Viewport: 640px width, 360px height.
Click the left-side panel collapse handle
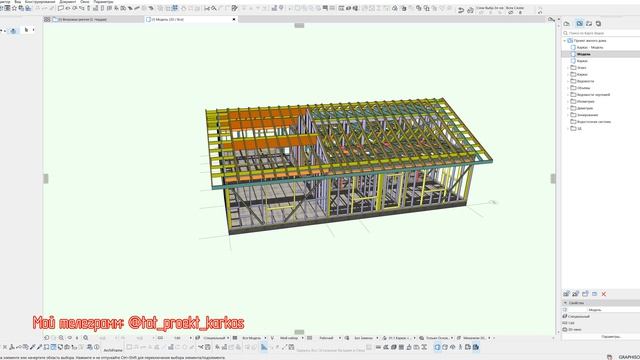(46, 178)
